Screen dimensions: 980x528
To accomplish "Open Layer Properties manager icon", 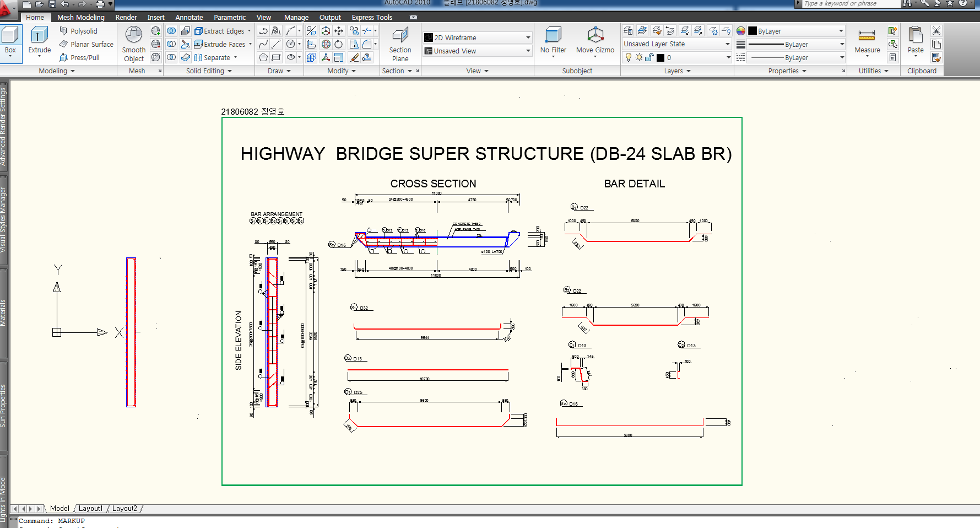I will [628, 31].
